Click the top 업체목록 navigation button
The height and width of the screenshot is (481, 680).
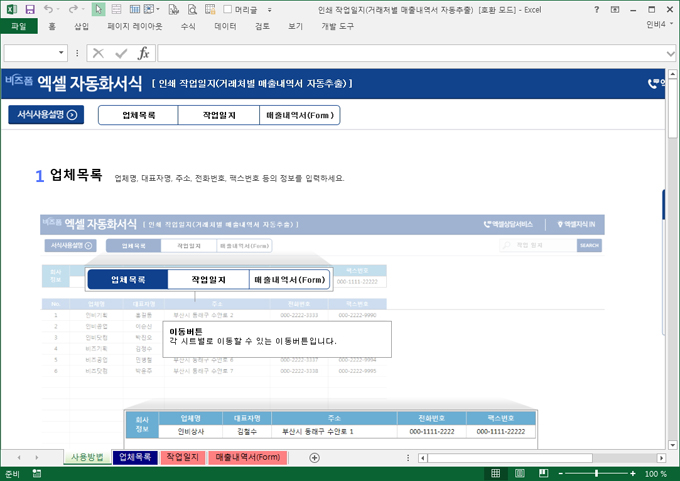point(138,115)
